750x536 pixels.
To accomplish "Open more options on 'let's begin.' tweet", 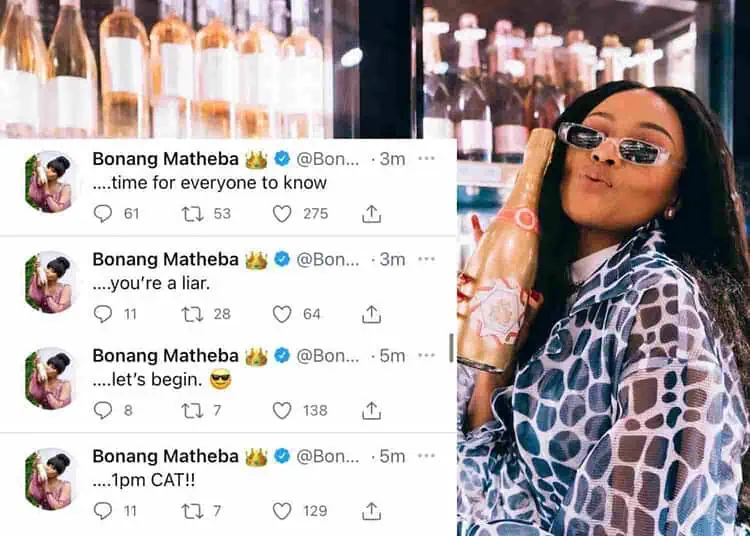I will click(426, 355).
